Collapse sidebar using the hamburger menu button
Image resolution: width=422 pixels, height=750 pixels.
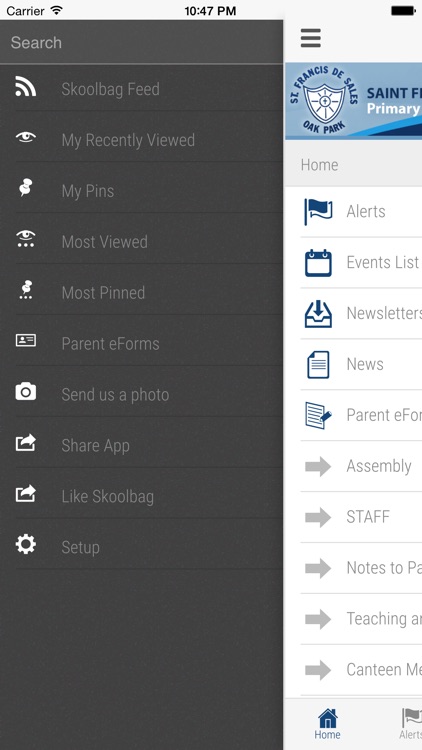[x=311, y=38]
